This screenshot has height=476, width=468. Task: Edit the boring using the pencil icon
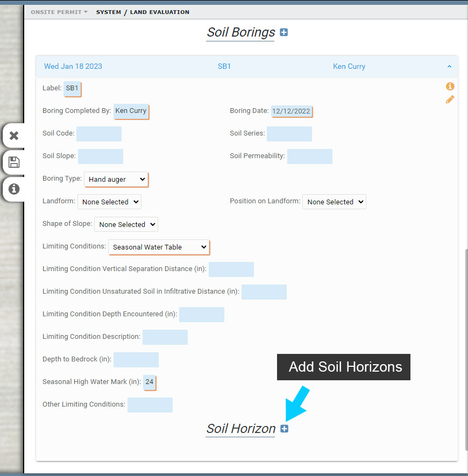(450, 100)
